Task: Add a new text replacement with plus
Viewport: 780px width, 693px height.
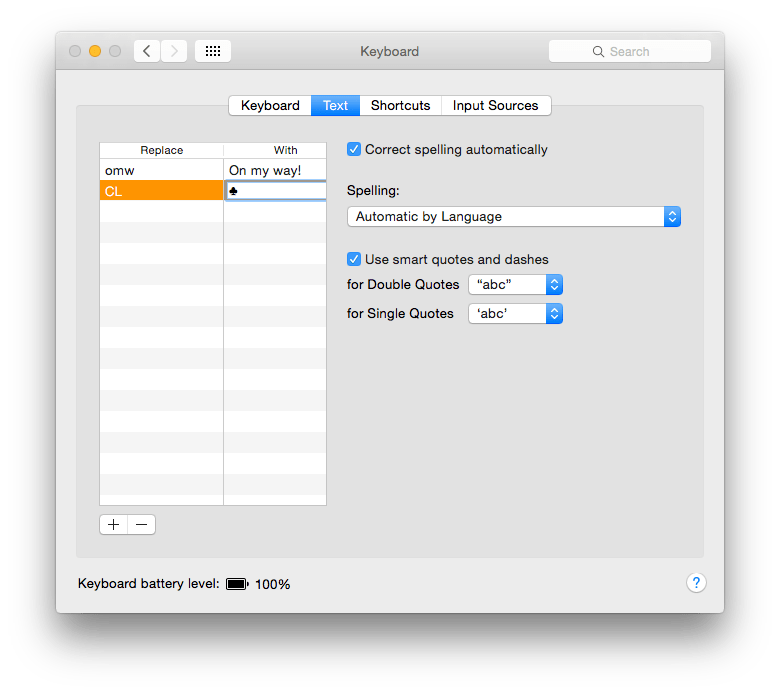Action: 114,525
